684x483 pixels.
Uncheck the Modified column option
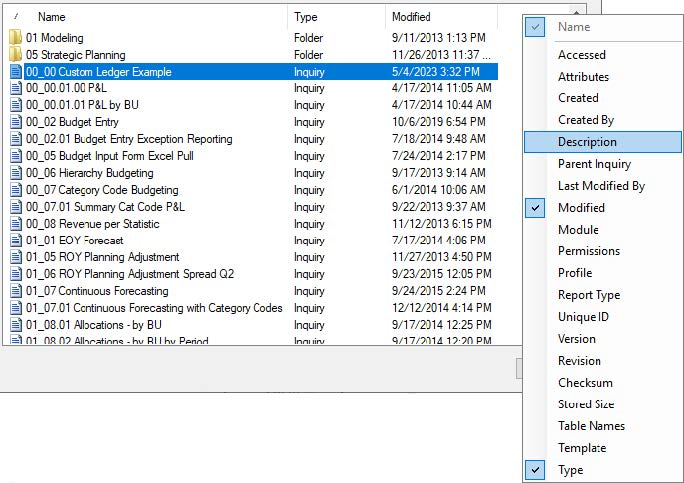coord(581,208)
